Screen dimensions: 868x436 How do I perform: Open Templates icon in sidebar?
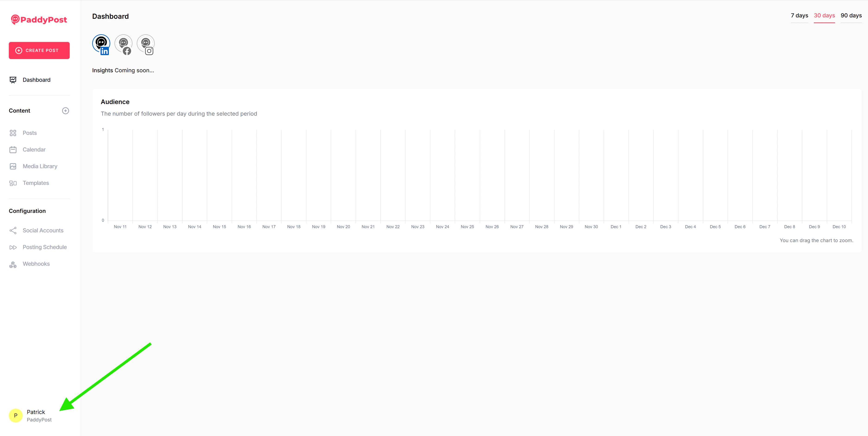(13, 183)
